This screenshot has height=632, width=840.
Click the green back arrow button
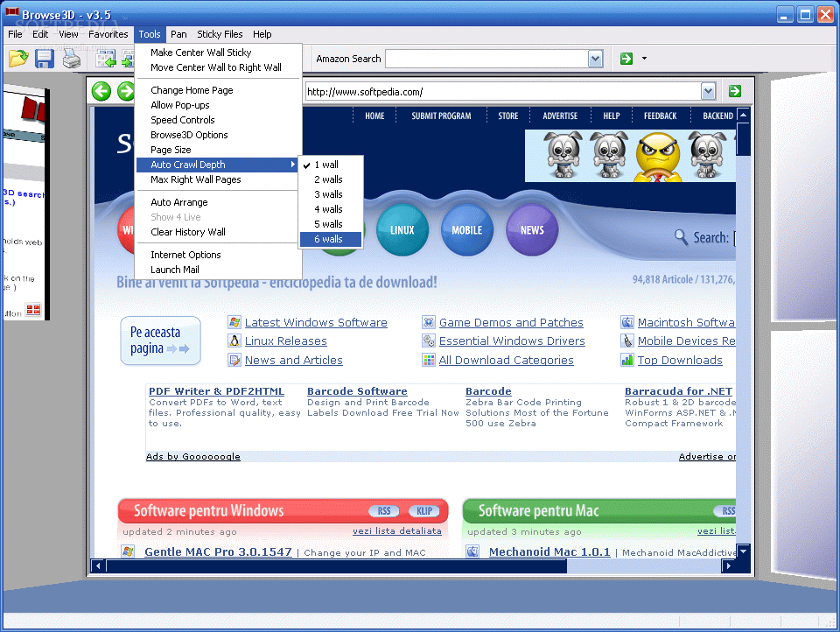[101, 91]
